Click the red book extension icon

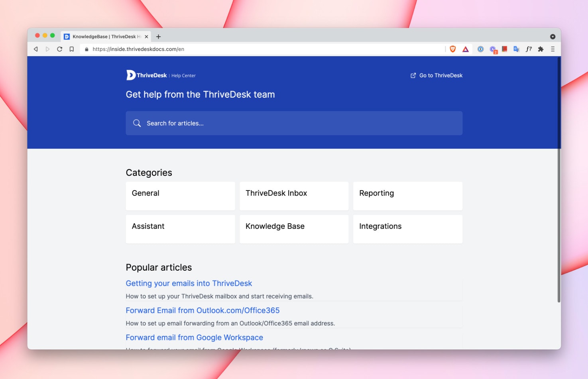pyautogui.click(x=505, y=49)
